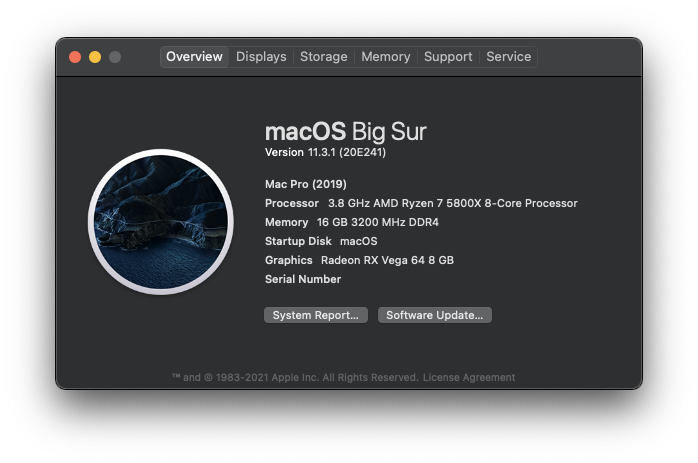Click the Startup Disk macOS value
The image size is (698, 463).
point(358,241)
